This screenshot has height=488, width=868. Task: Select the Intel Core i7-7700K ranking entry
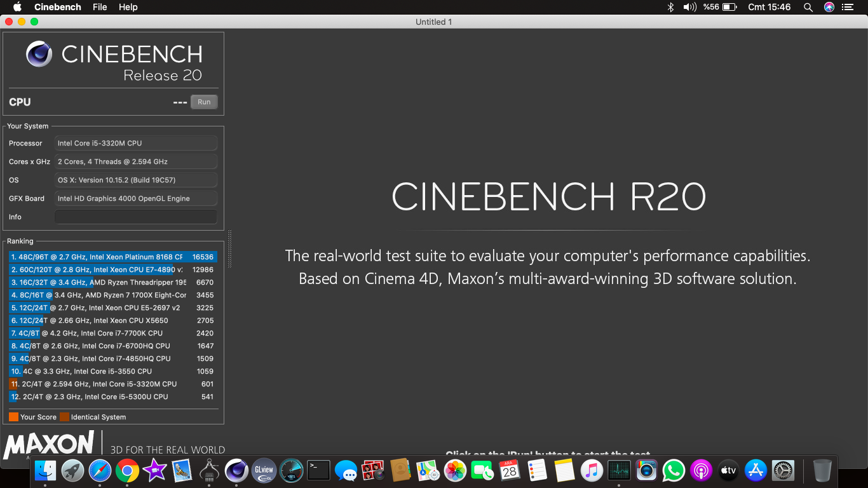coord(112,333)
